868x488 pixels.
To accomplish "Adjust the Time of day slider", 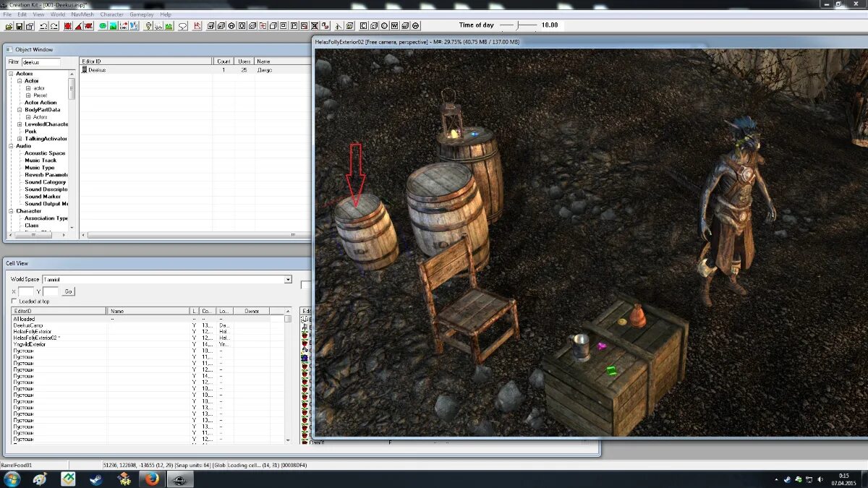I will 518,25.
